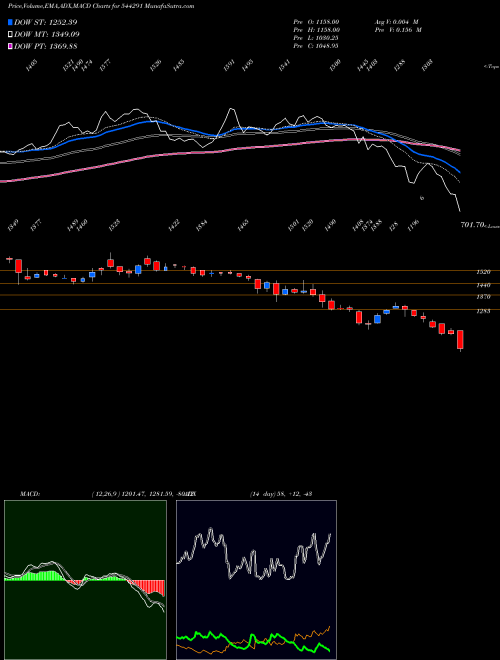Select the 'Pre C: 1048.95' value
This screenshot has width=500, height=660.
coord(316,46)
